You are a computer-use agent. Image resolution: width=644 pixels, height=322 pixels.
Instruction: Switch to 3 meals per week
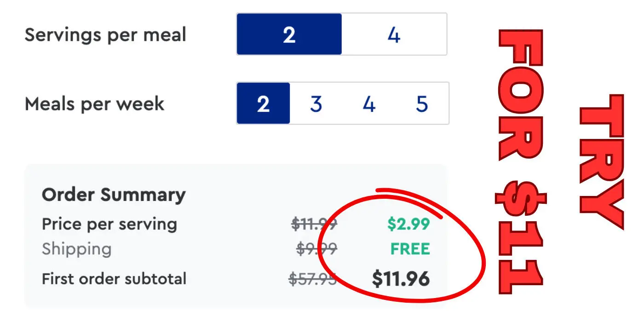(316, 103)
